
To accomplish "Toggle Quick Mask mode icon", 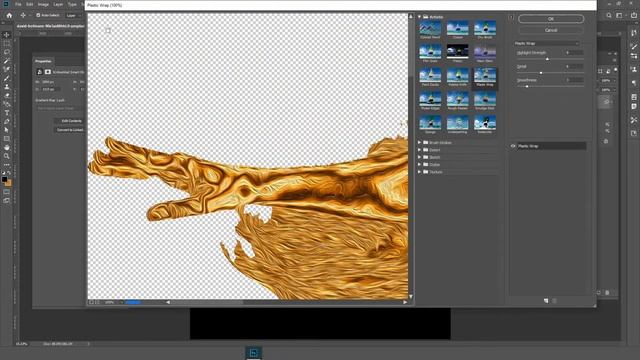I will tap(7, 192).
